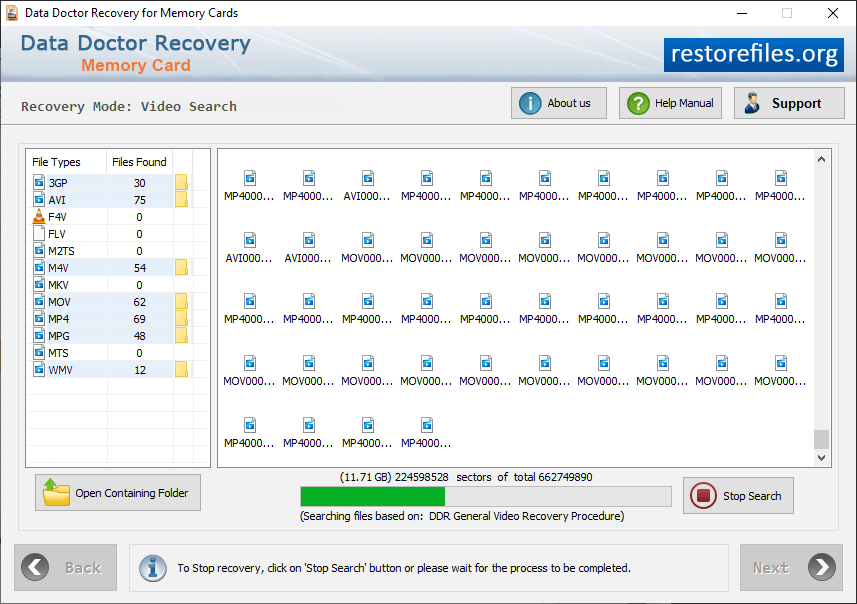Open the folder icon in the WMV row
The width and height of the screenshot is (857, 604).
point(181,370)
